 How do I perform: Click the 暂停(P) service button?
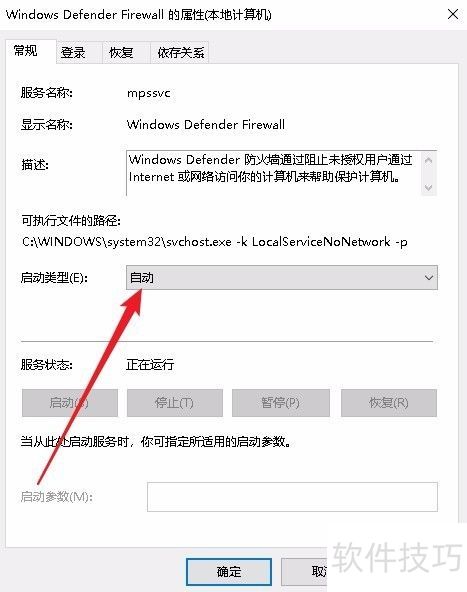pyautogui.click(x=281, y=403)
